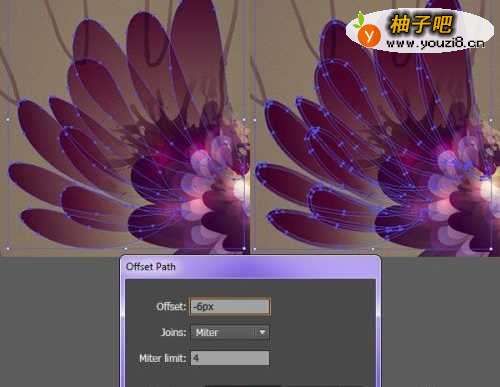Image resolution: width=500 pixels, height=387 pixels.
Task: Click the Miter limit value field
Action: click(x=230, y=358)
